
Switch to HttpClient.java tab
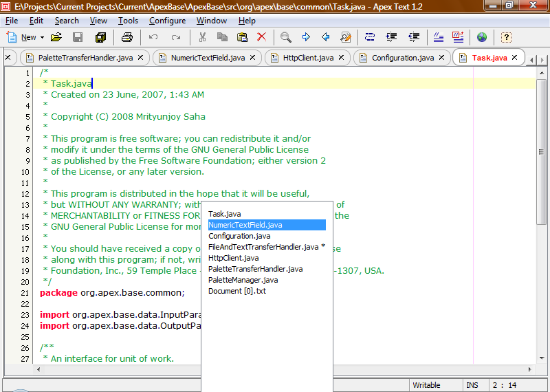tap(308, 58)
